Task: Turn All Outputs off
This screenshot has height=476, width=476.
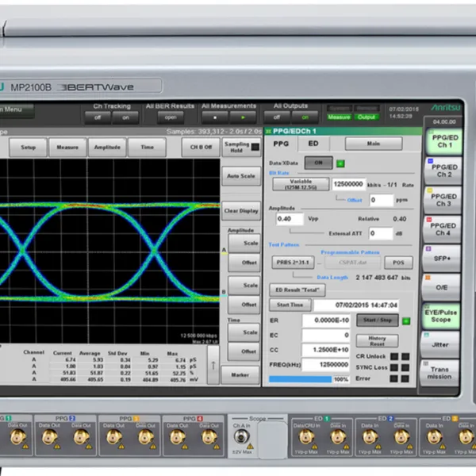Action: click(x=277, y=117)
